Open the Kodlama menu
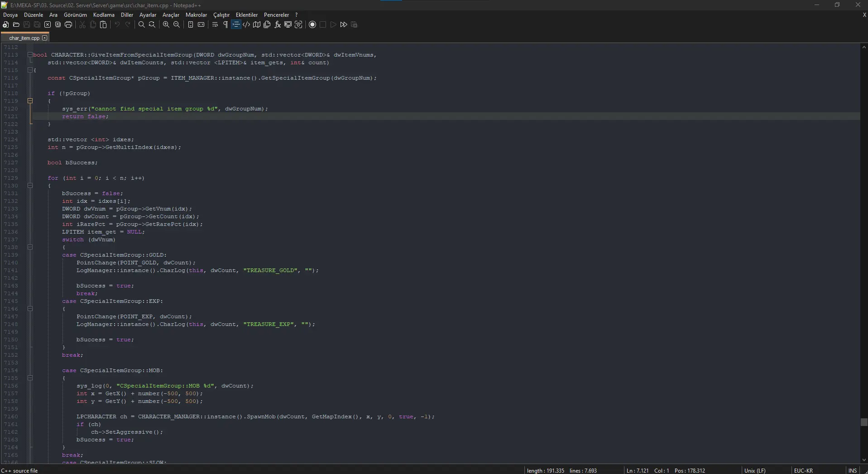 click(x=104, y=15)
